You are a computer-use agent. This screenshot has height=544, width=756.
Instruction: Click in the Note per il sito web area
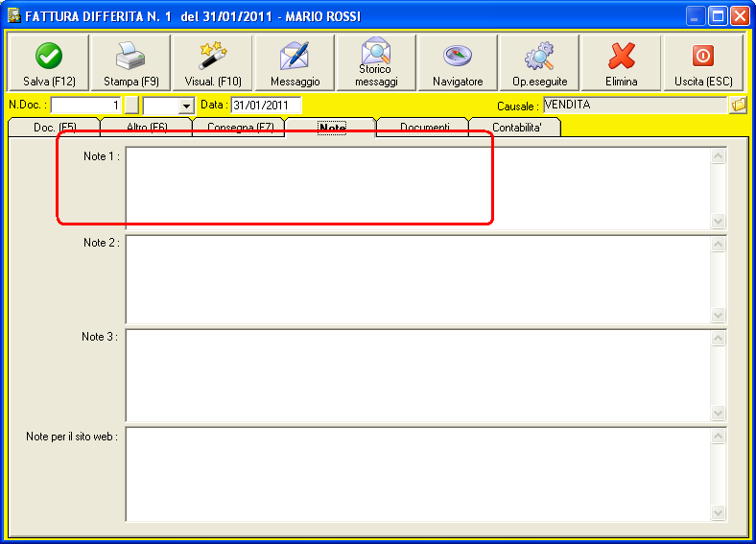(418, 475)
